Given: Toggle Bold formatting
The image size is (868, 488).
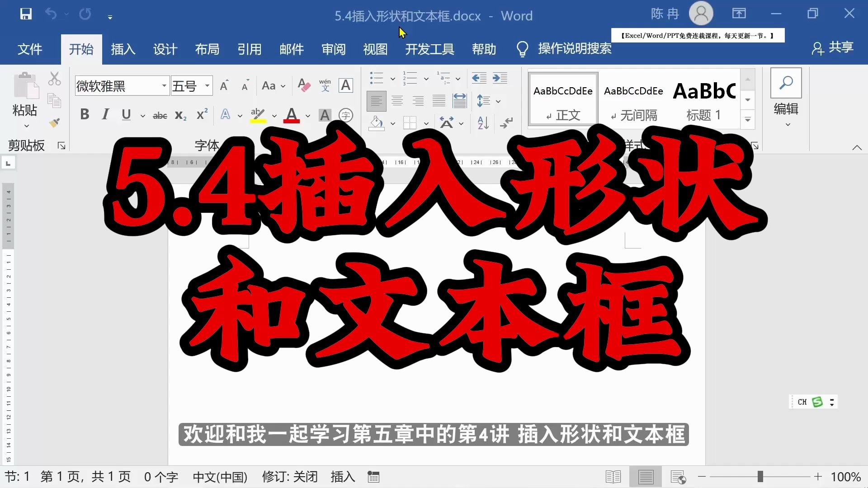Looking at the screenshot, I should pyautogui.click(x=84, y=115).
